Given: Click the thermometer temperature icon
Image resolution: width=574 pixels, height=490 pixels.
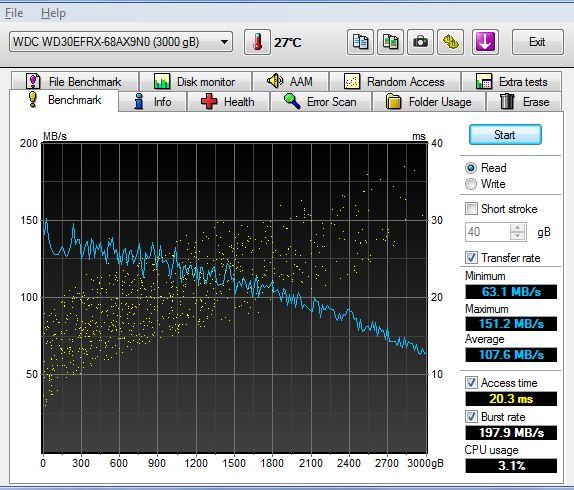Looking at the screenshot, I should pos(257,42).
